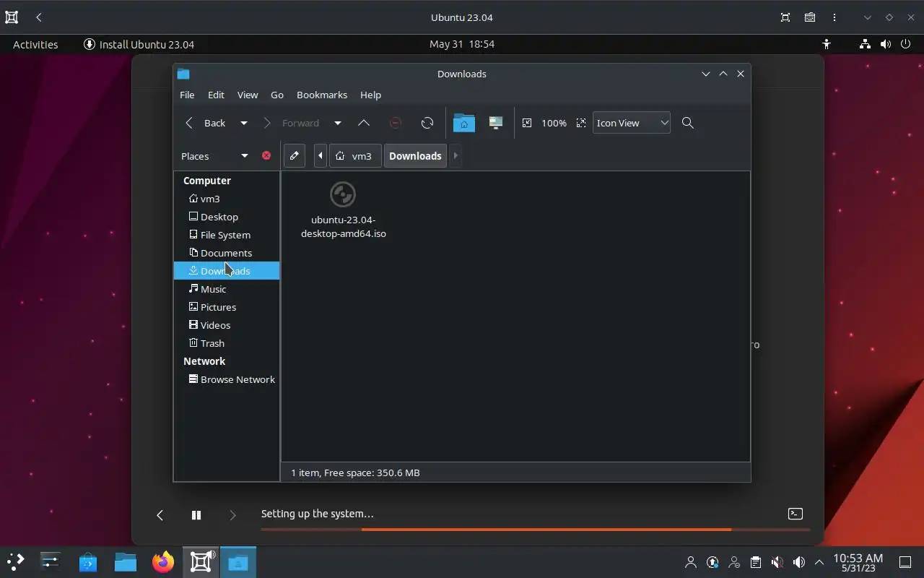The width and height of the screenshot is (924, 578).
Task: Toggle fullscreen in the viewer title bar
Action: (785, 17)
